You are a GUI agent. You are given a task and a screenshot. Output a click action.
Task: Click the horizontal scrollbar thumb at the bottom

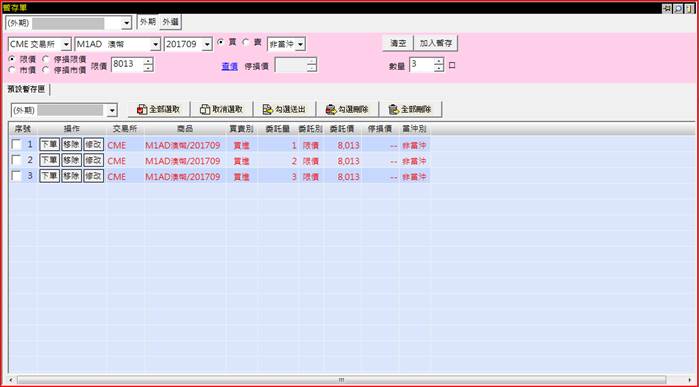(x=341, y=380)
